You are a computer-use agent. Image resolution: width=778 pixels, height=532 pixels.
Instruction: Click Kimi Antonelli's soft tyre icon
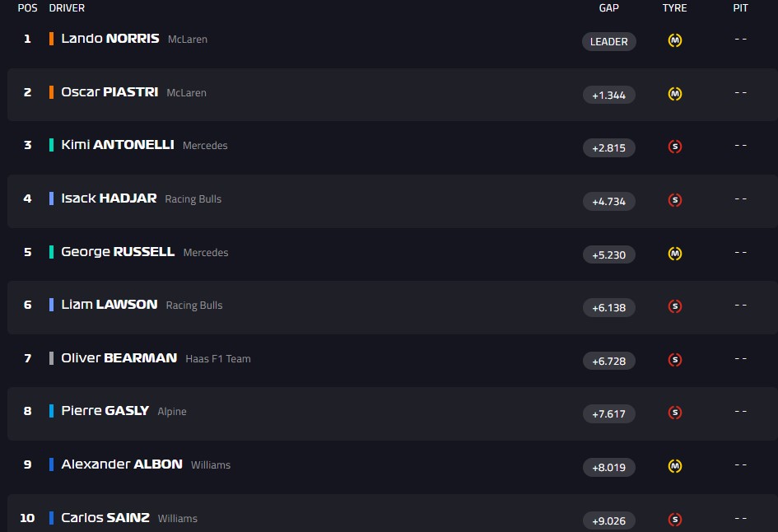675,147
